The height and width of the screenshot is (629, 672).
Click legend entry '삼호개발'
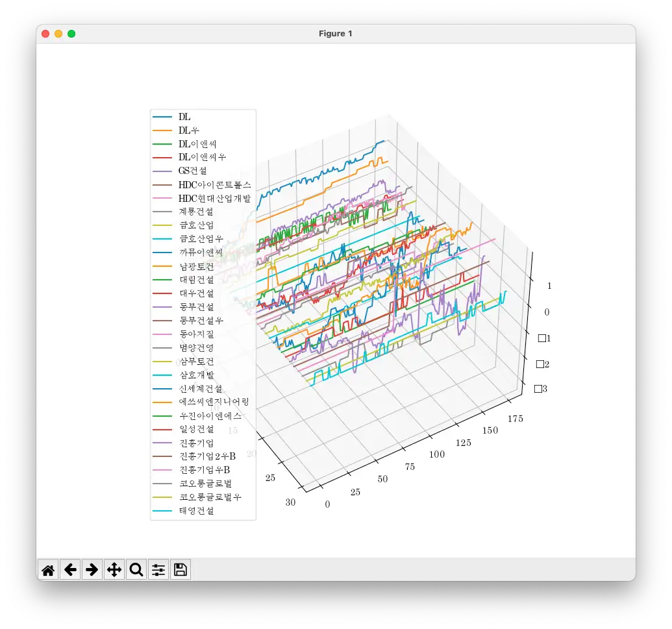(x=196, y=375)
